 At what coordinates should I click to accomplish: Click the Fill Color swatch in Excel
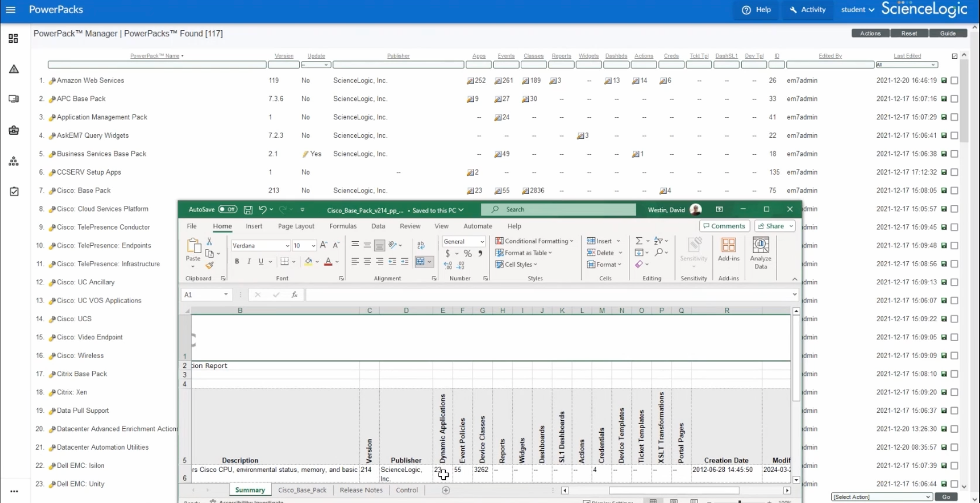tap(308, 262)
